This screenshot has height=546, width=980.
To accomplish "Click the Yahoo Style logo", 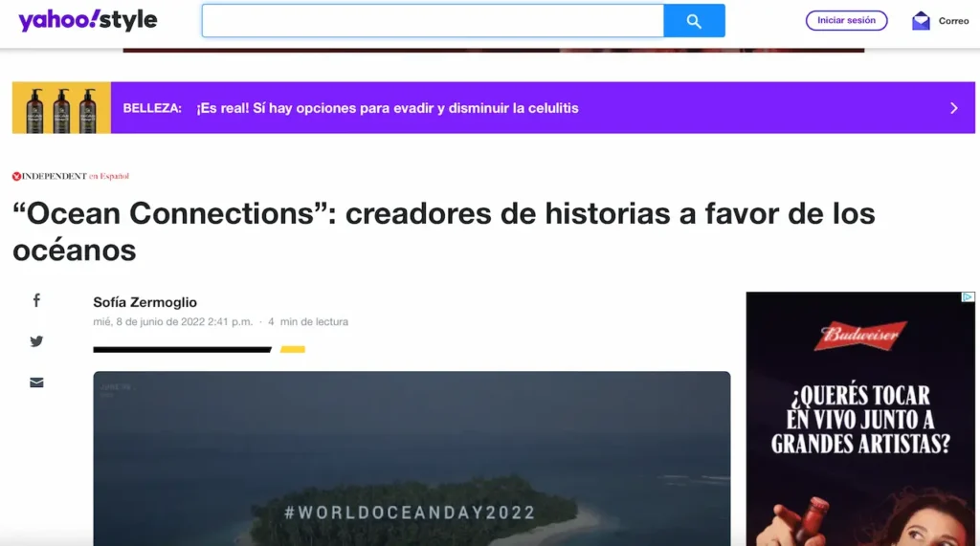I will click(x=87, y=20).
